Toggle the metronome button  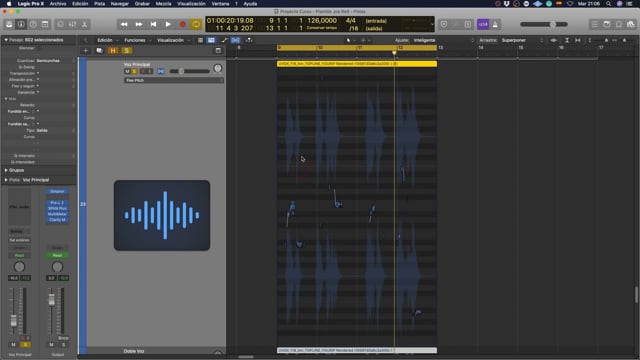pyautogui.click(x=495, y=24)
